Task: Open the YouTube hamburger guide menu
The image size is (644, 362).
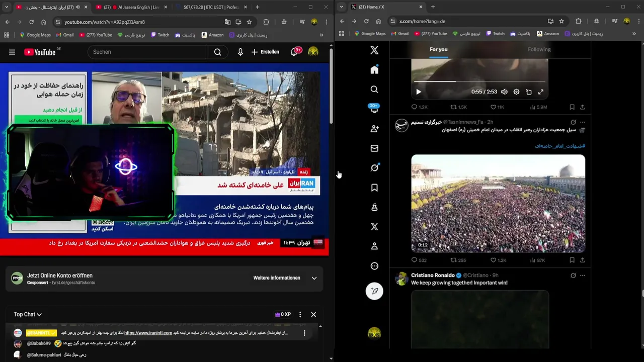Action: [12, 52]
